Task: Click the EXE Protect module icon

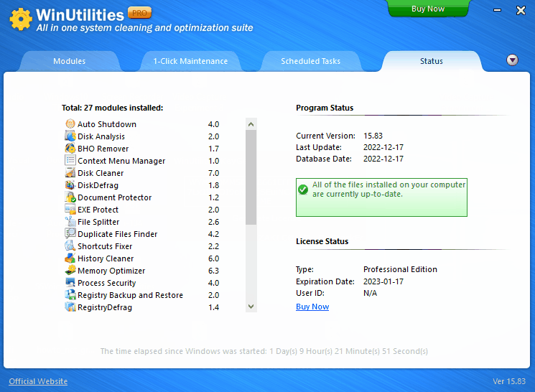Action: click(x=70, y=209)
